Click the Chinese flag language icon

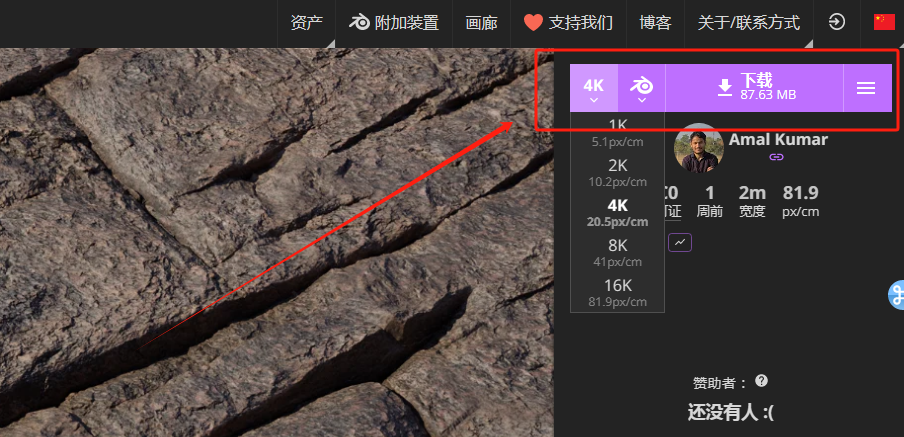[884, 22]
